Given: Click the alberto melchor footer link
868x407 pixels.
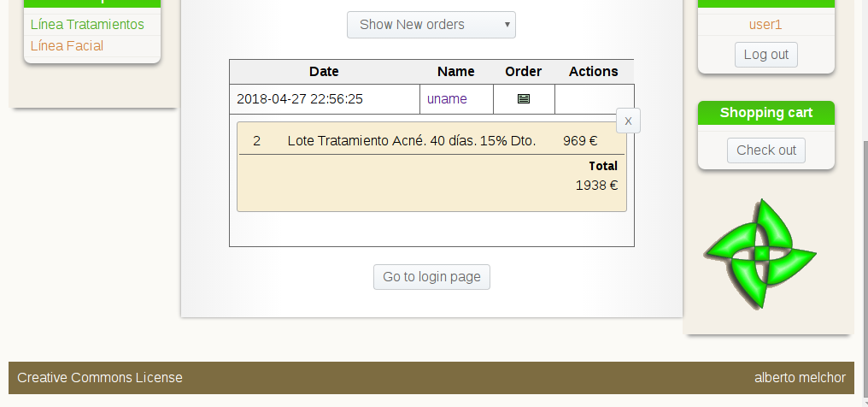Looking at the screenshot, I should pyautogui.click(x=800, y=378).
